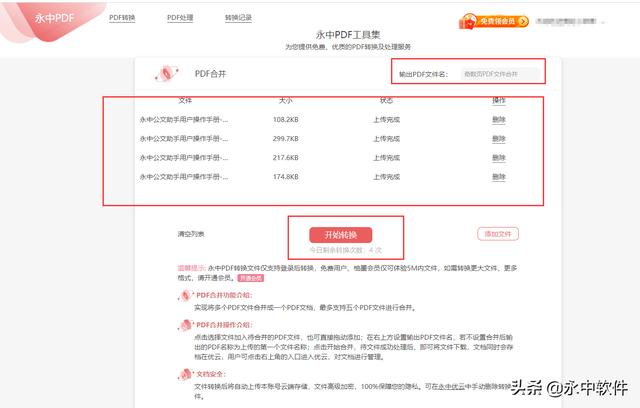The image size is (640, 408).
Task: Open the 永中优云 link
Action: 451,386
